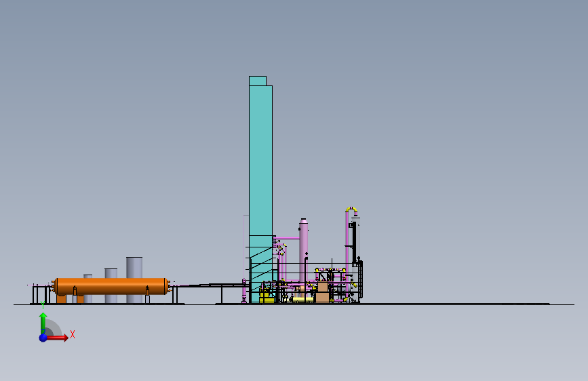This screenshot has width=588, height=381.
Task: Pick the ladder on the rightmost vessel
Action: (360, 279)
